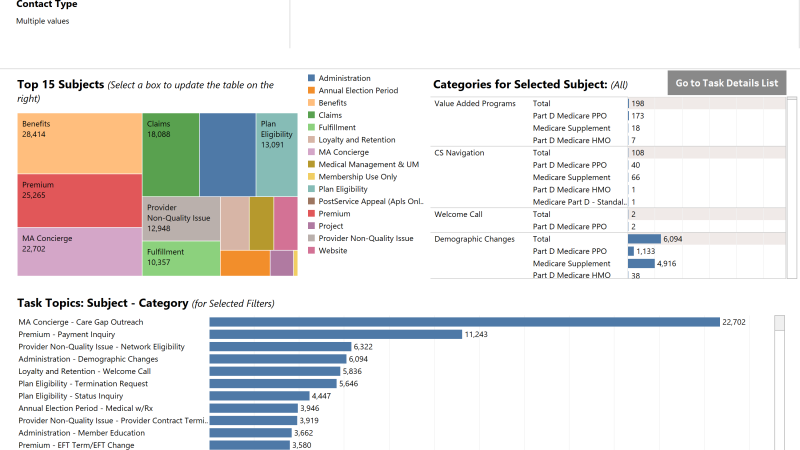Click the Task Topics chart scrollbar thumb
Screen dimensions: 800x450
[x=779, y=323]
